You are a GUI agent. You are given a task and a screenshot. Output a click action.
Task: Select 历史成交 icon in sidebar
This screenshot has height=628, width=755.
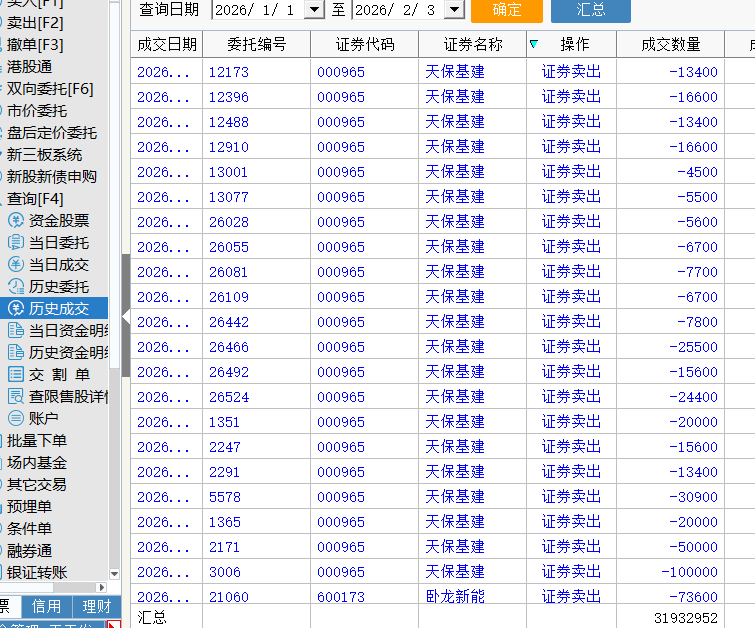tap(16, 308)
